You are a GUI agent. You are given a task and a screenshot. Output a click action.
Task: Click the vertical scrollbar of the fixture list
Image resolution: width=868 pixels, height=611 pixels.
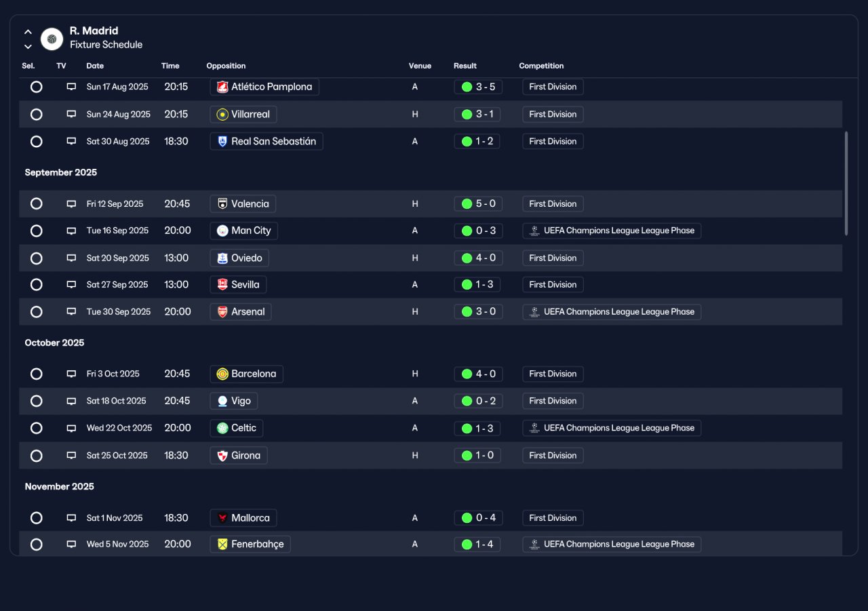pos(846,183)
